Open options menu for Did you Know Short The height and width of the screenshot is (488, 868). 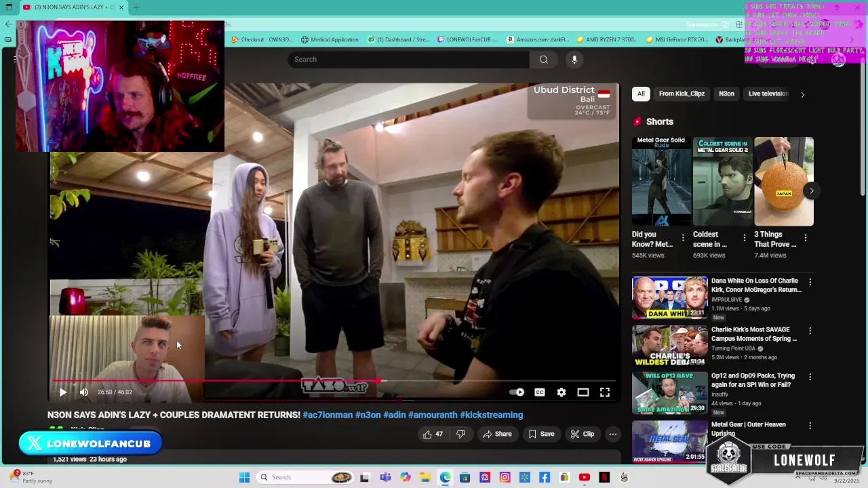(683, 238)
